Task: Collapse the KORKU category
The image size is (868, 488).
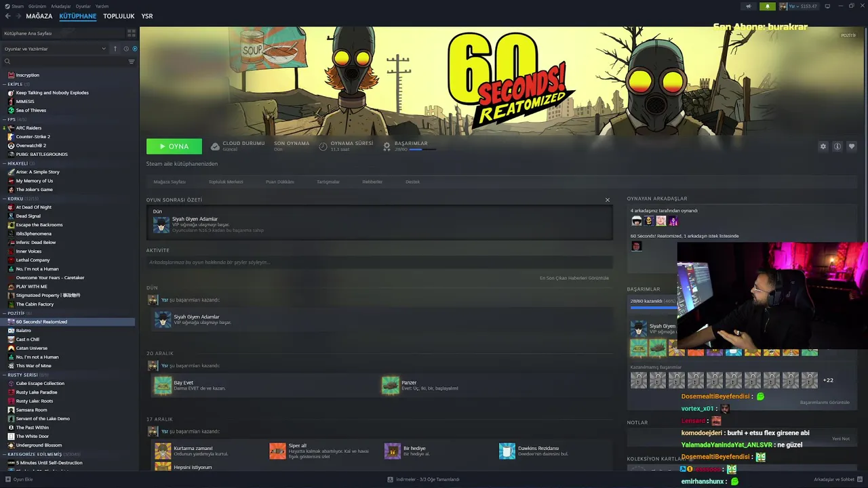Action: (x=5, y=199)
